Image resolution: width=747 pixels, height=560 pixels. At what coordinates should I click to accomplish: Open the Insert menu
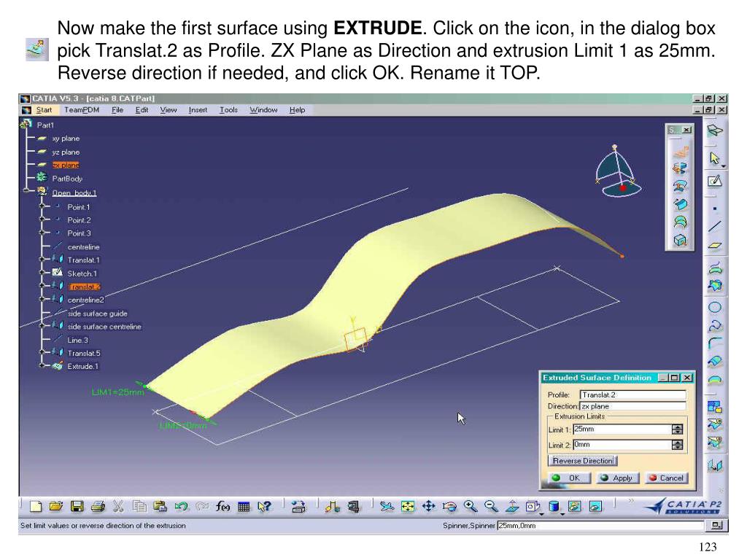tap(198, 110)
